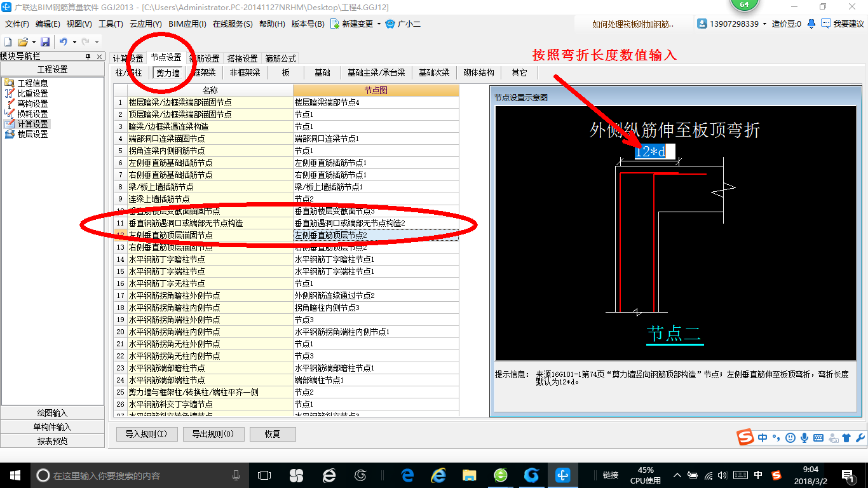This screenshot has width=868, height=488.
Task: Open the 编辑(E) menu
Action: tap(48, 24)
